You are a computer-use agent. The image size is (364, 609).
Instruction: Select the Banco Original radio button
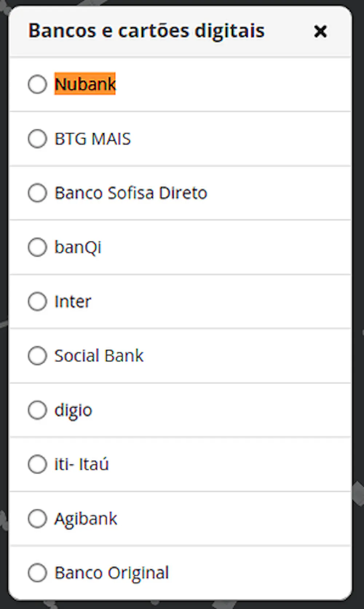(37, 573)
